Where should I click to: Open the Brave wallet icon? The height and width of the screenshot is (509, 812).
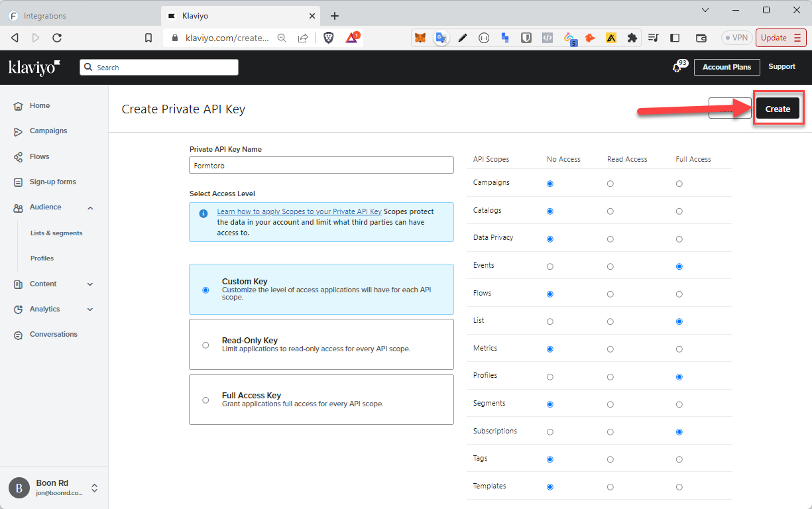701,38
